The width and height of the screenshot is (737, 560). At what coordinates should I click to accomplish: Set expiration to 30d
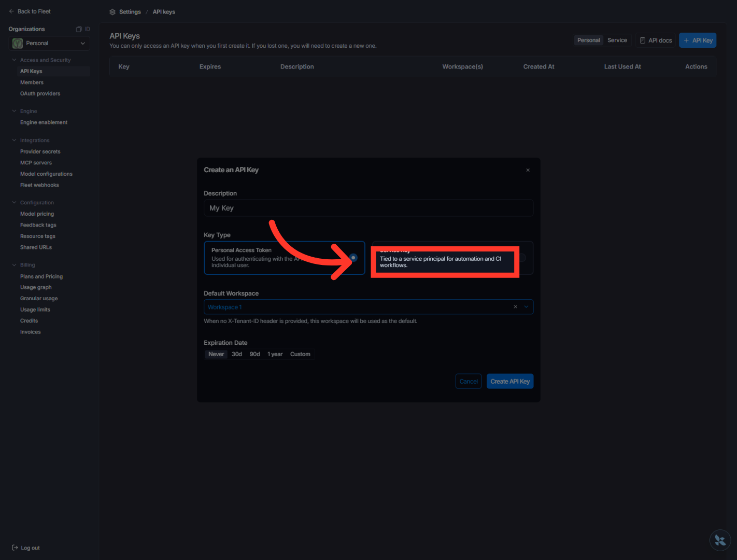237,354
